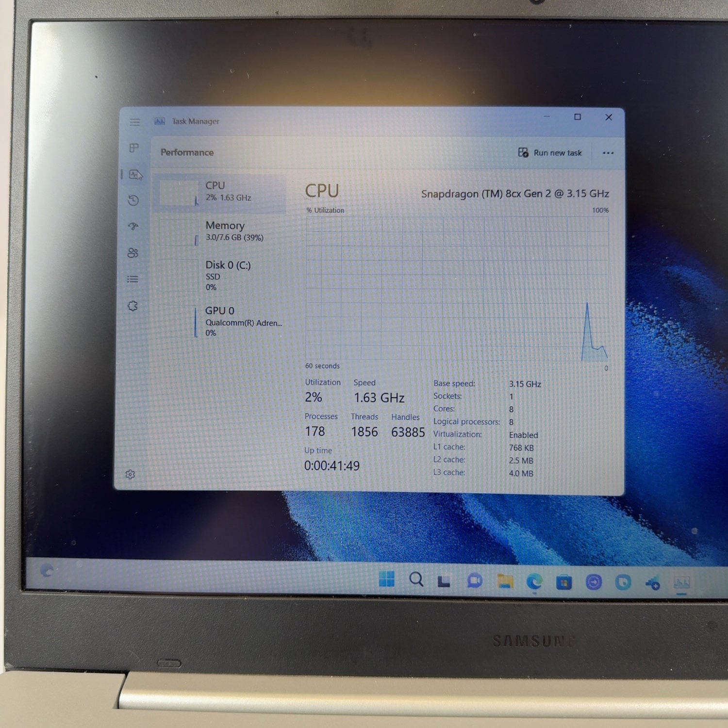Select Disk 0 (C:) resource entry
This screenshot has height=728, width=728.
(x=220, y=275)
